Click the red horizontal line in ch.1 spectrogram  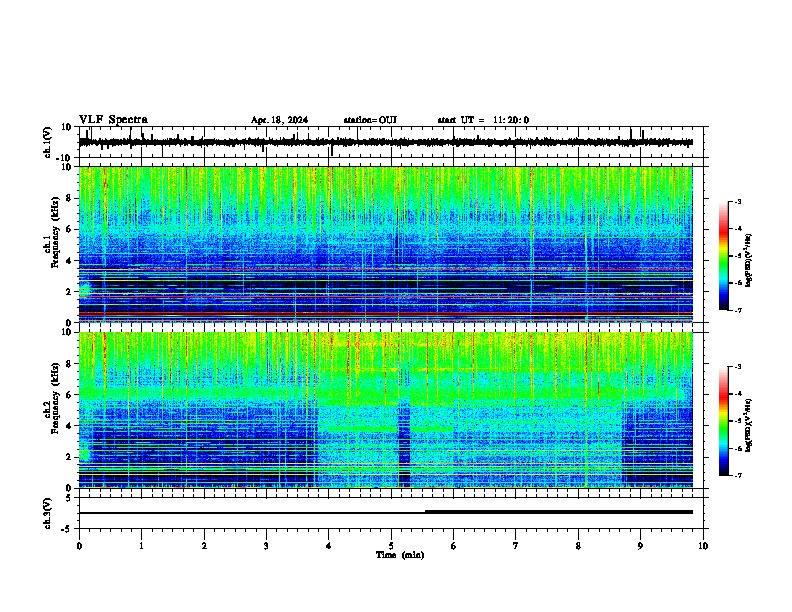[385, 314]
